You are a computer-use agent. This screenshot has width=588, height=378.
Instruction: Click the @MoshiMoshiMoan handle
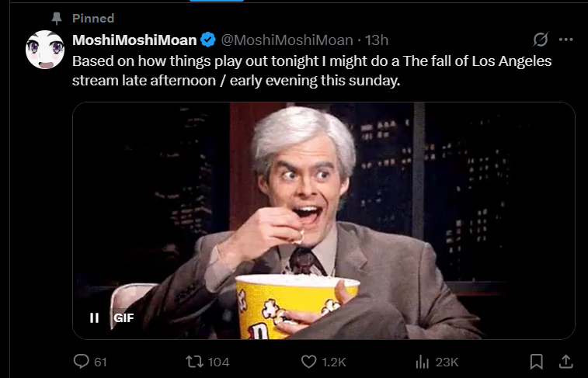click(x=287, y=40)
